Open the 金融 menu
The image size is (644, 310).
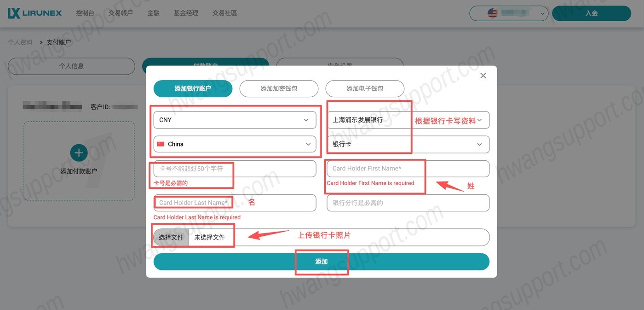153,13
